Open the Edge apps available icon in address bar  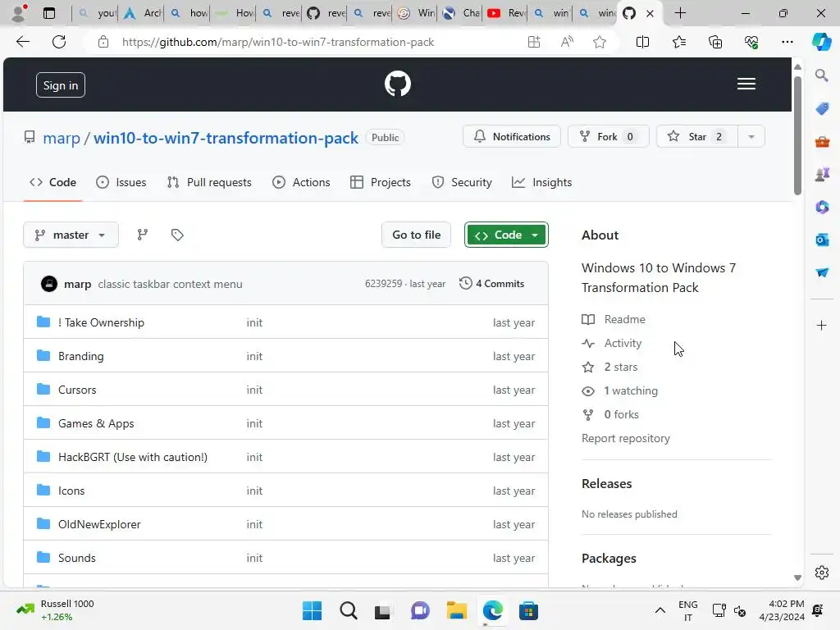pyautogui.click(x=533, y=42)
